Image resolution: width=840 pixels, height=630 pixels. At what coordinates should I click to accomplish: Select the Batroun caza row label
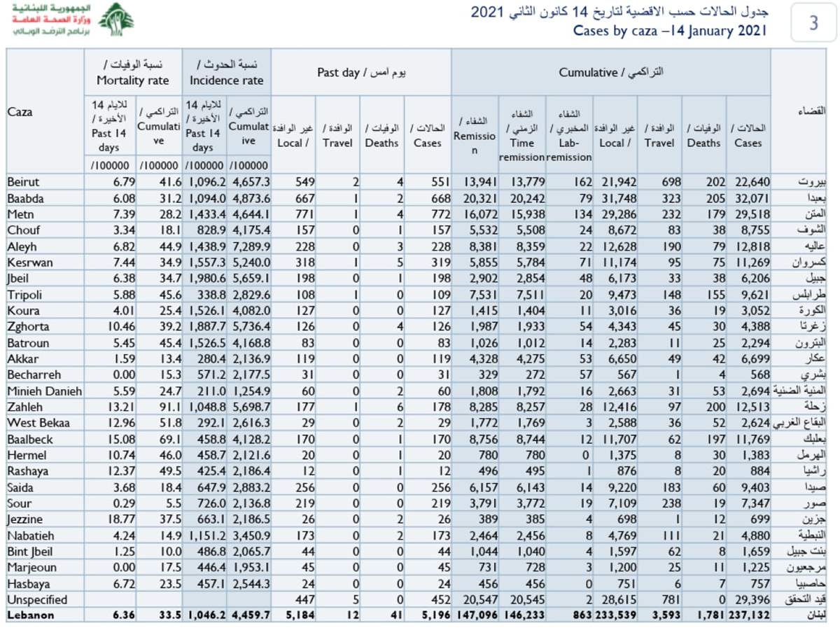pyautogui.click(x=27, y=342)
